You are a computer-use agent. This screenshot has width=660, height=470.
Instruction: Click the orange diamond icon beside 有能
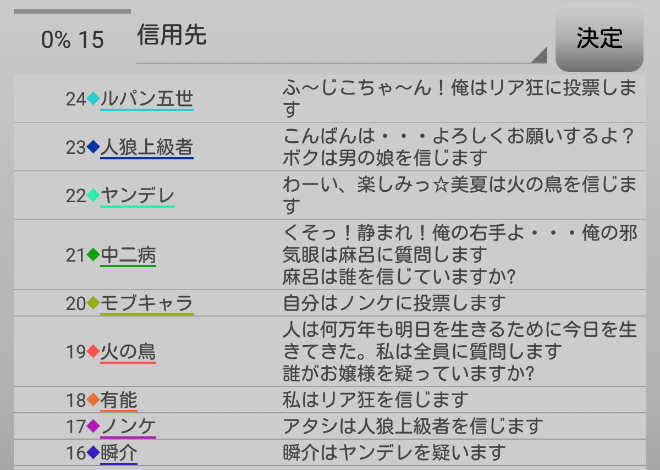(x=94, y=400)
